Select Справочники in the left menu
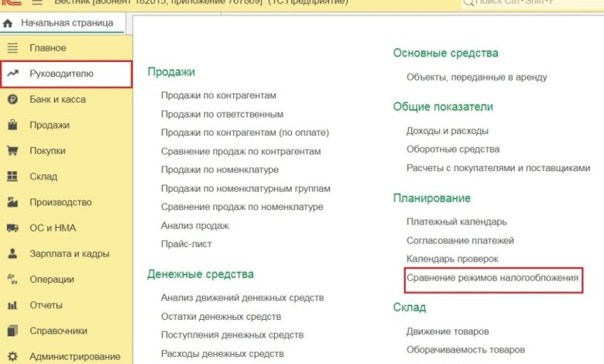 58,331
